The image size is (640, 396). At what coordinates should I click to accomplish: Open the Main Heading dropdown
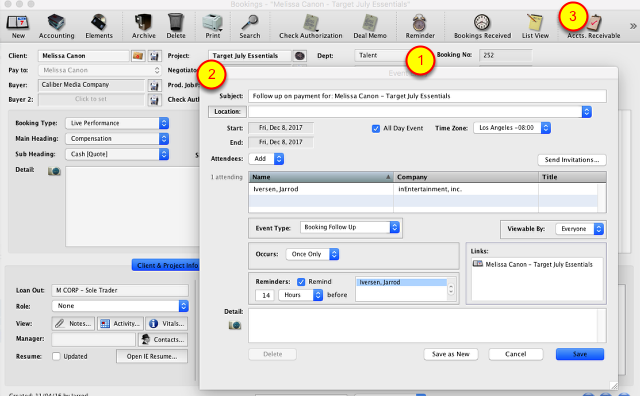pyautogui.click(x=117, y=139)
